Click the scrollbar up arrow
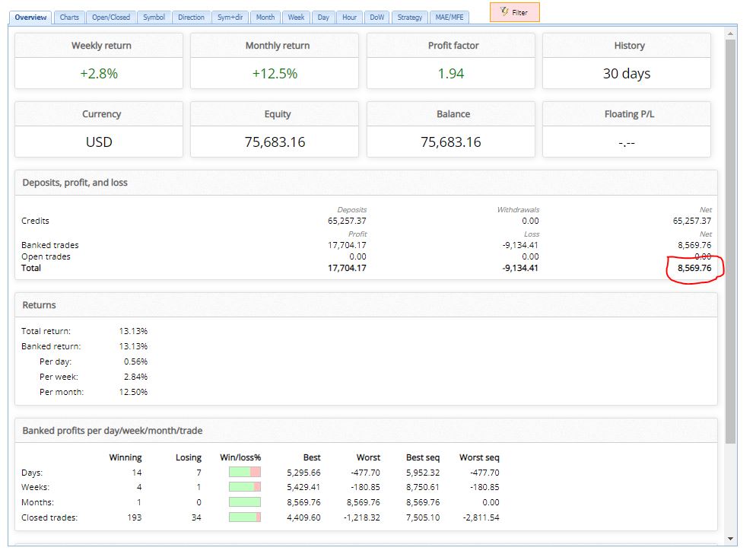Image resolution: width=756 pixels, height=554 pixels. coord(730,33)
